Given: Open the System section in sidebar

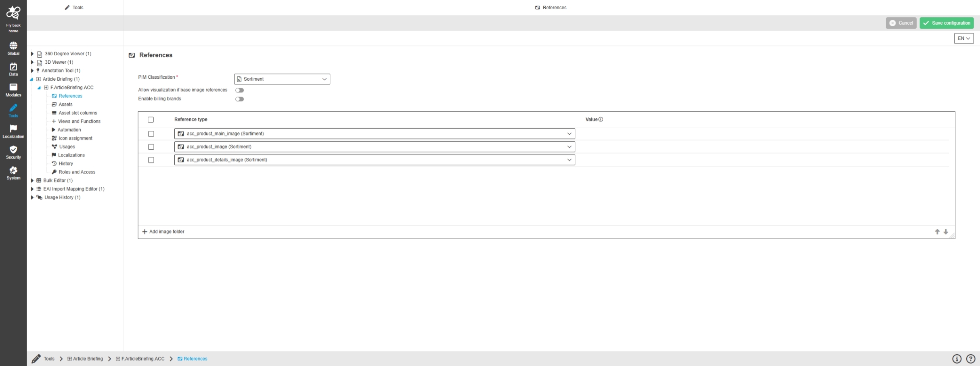Looking at the screenshot, I should [x=13, y=173].
